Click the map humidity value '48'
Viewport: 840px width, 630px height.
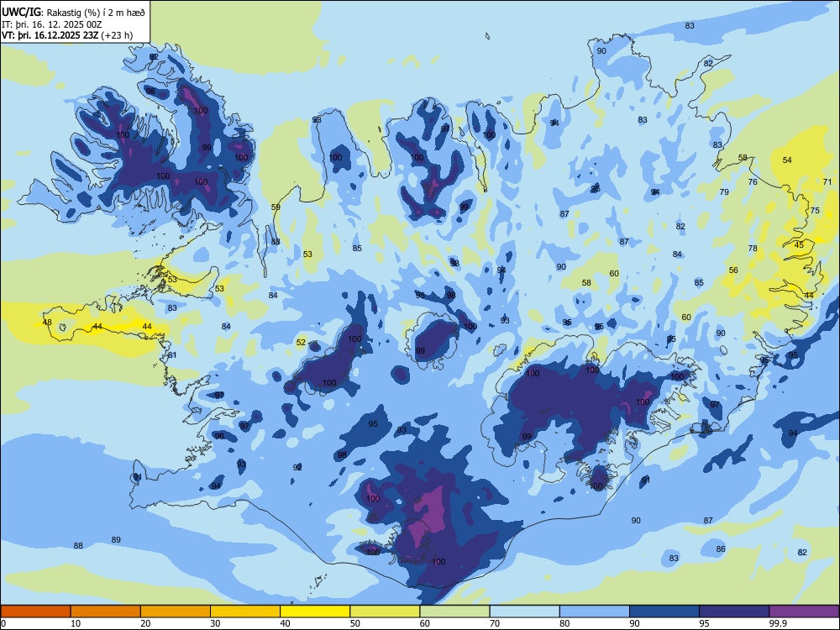tap(47, 323)
